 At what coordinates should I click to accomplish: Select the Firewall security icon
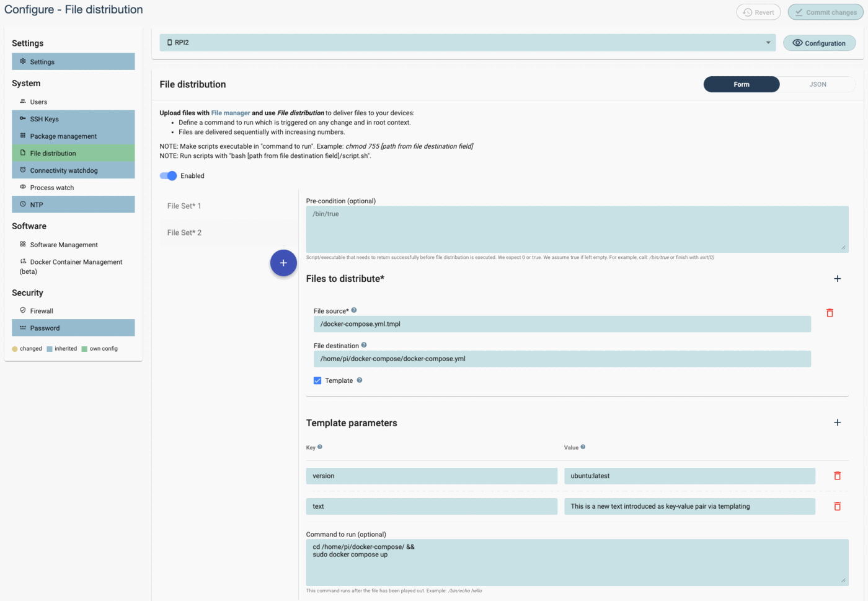tap(22, 310)
